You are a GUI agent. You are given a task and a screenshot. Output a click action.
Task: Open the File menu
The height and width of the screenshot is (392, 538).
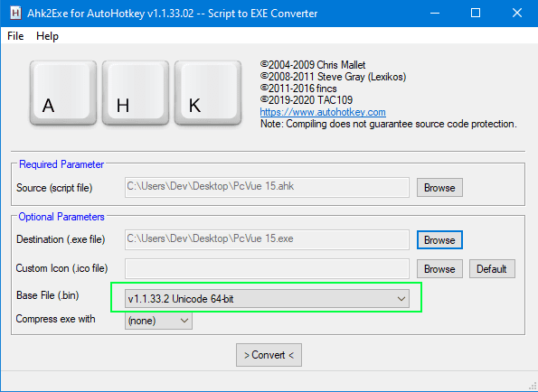point(15,36)
